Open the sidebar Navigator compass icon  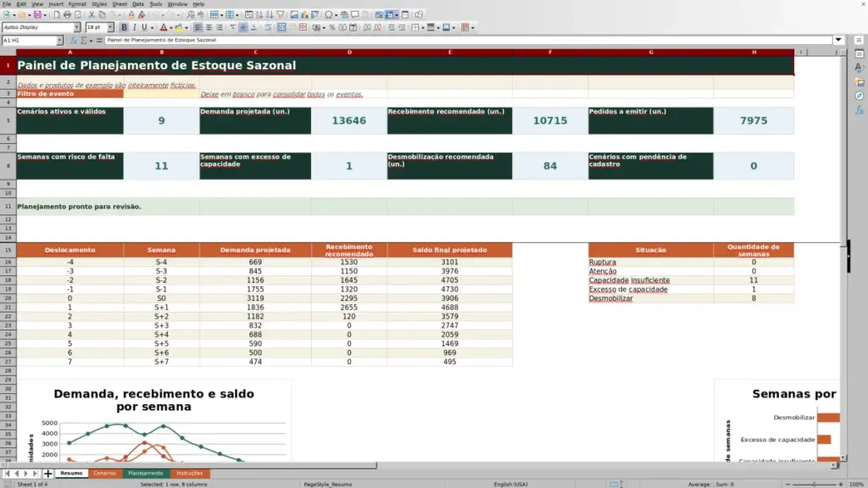click(860, 97)
